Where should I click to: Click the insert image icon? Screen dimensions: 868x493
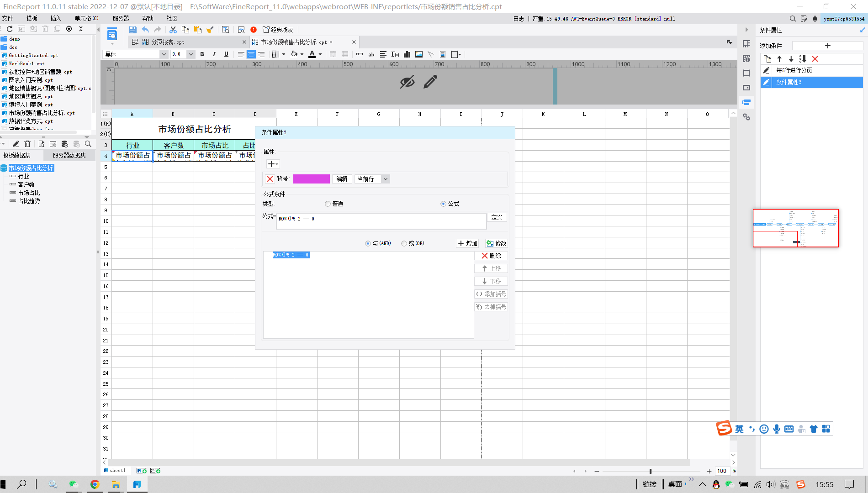tap(418, 54)
